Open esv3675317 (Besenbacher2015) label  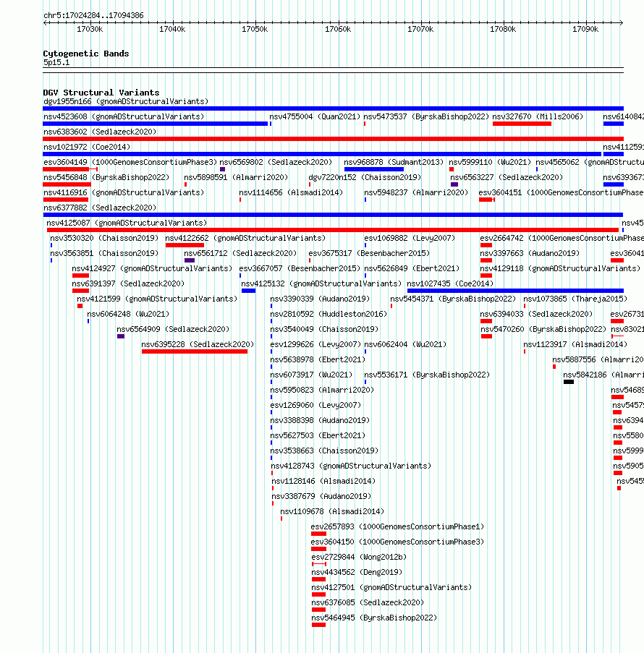369,254
